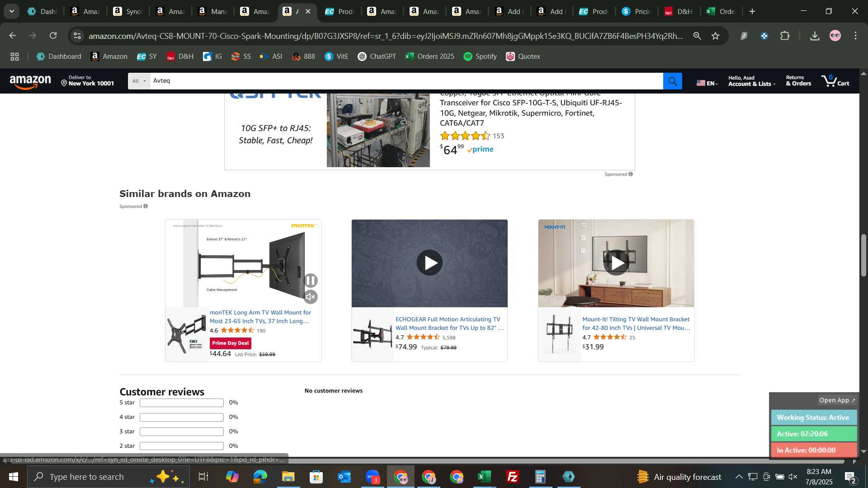This screenshot has height=488, width=868.
Task: Play the Mount-It! ad video
Action: coord(616,263)
